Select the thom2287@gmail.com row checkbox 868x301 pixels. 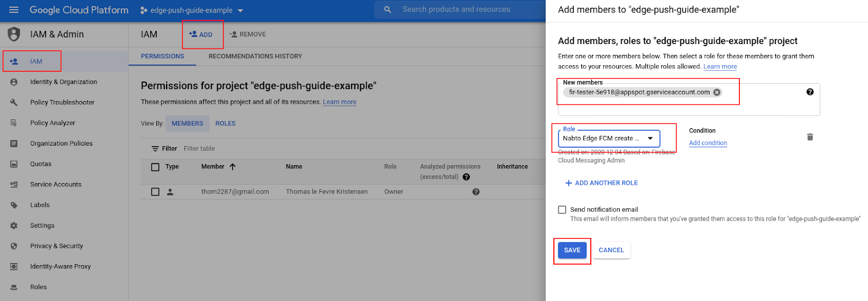point(155,192)
